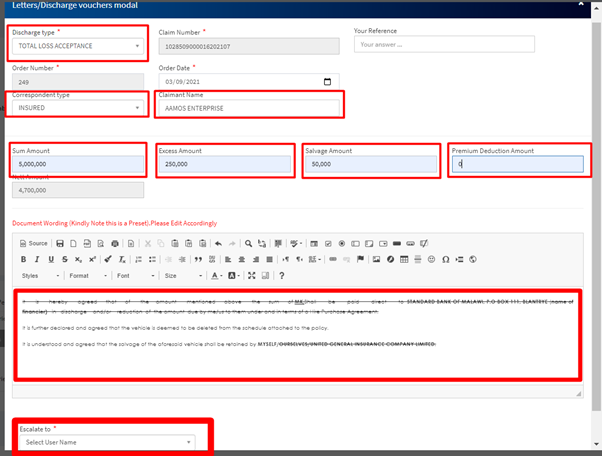Click the editor's Find magnifier icon
602x456 pixels.
tap(250, 243)
